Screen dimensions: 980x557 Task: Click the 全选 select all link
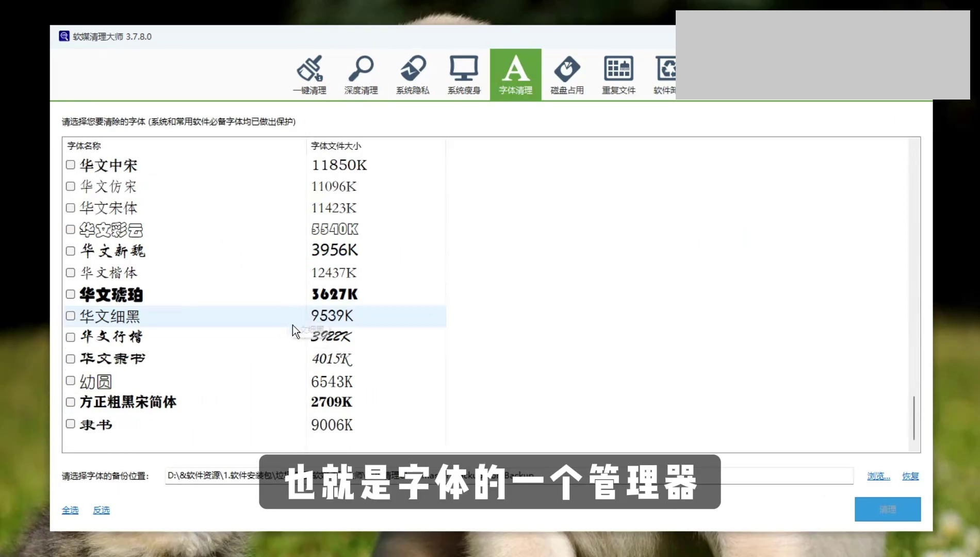click(70, 510)
